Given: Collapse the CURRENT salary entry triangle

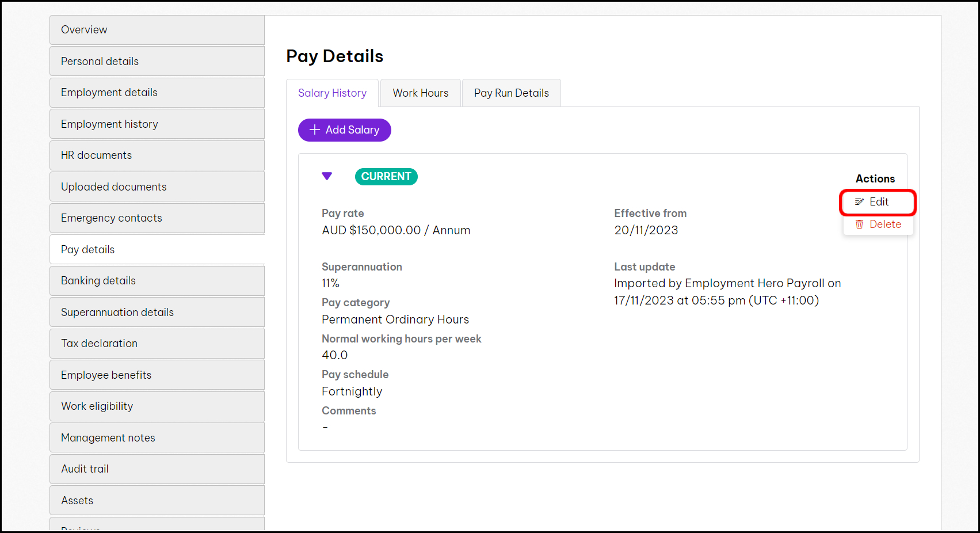Looking at the screenshot, I should coord(327,176).
